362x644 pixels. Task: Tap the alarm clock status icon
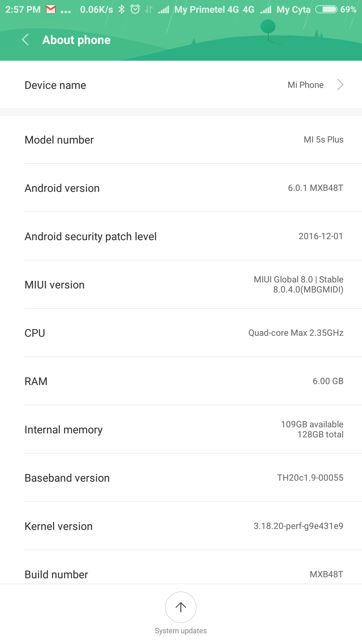tap(135, 9)
